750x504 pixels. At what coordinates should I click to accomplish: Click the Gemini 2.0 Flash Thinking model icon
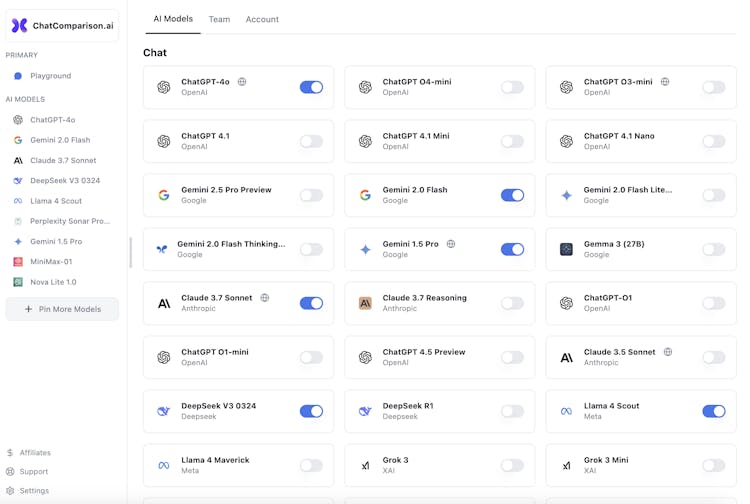pyautogui.click(x=162, y=249)
